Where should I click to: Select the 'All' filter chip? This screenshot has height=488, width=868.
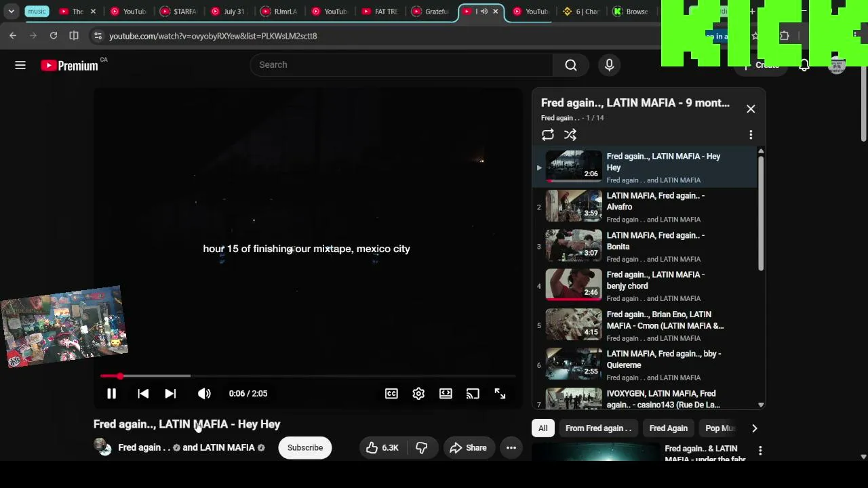543,428
